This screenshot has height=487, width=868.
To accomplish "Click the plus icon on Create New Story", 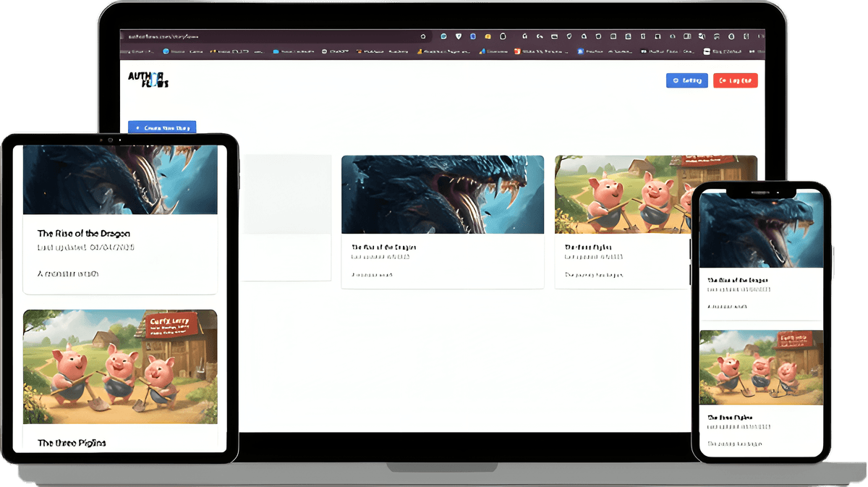I will (136, 127).
